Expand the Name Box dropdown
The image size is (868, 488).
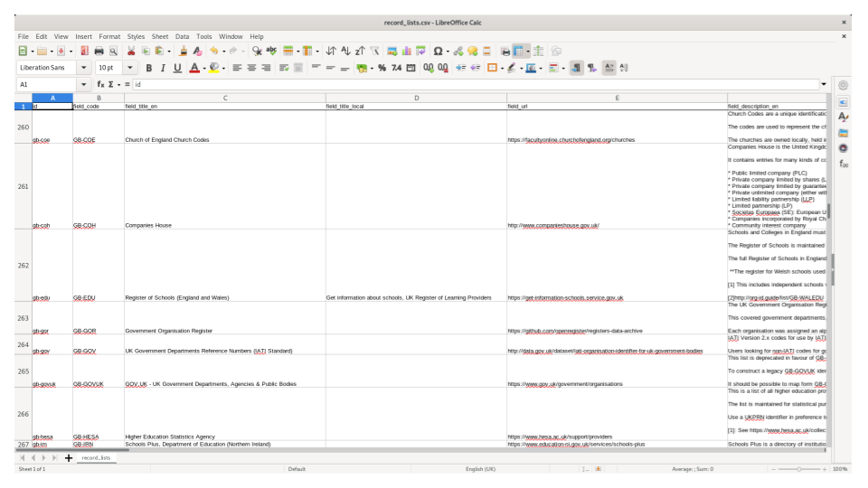pyautogui.click(x=83, y=84)
